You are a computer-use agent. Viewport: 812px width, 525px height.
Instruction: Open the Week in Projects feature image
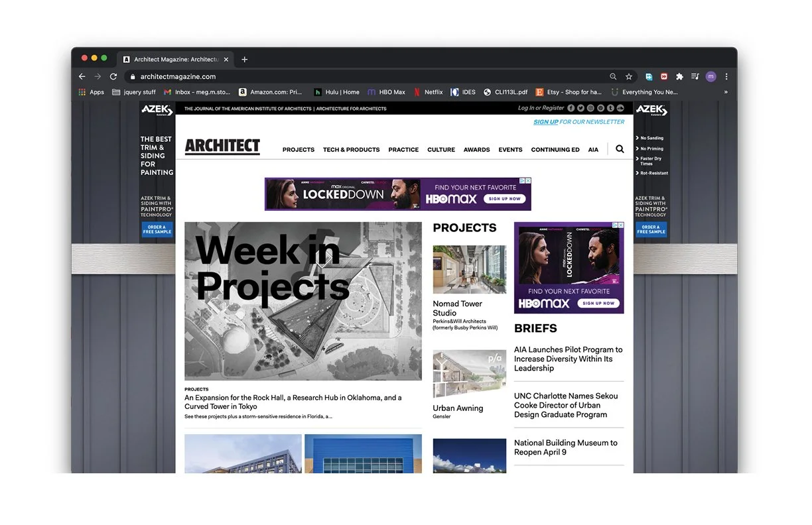point(303,301)
